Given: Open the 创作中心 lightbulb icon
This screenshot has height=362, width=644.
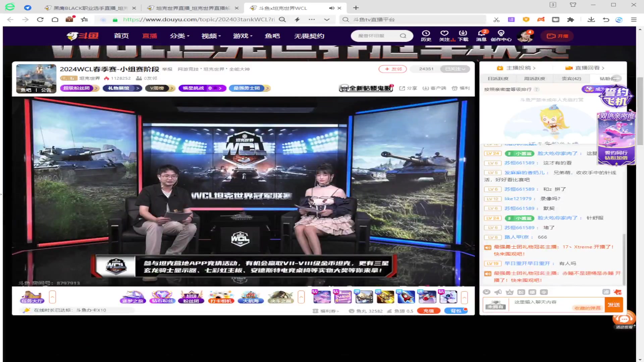Looking at the screenshot, I should click(x=501, y=36).
